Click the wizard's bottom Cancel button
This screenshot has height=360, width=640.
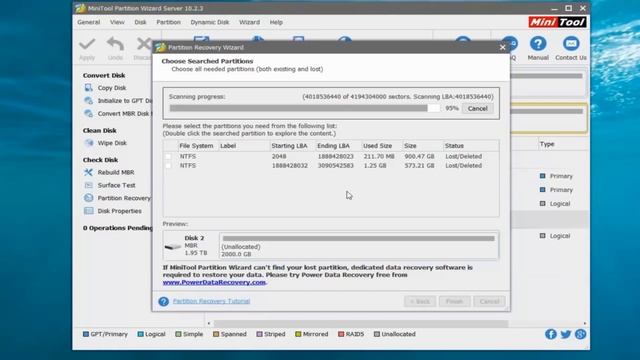[489, 302]
